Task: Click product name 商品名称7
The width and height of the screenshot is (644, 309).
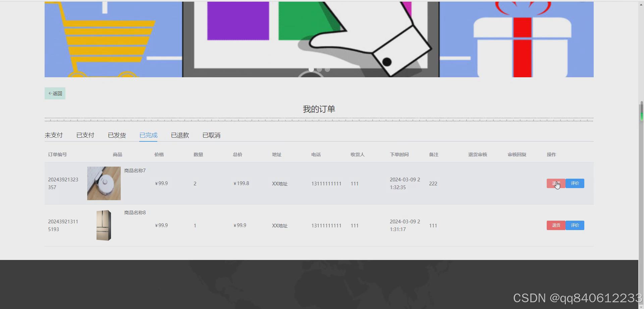Action: 135,171
